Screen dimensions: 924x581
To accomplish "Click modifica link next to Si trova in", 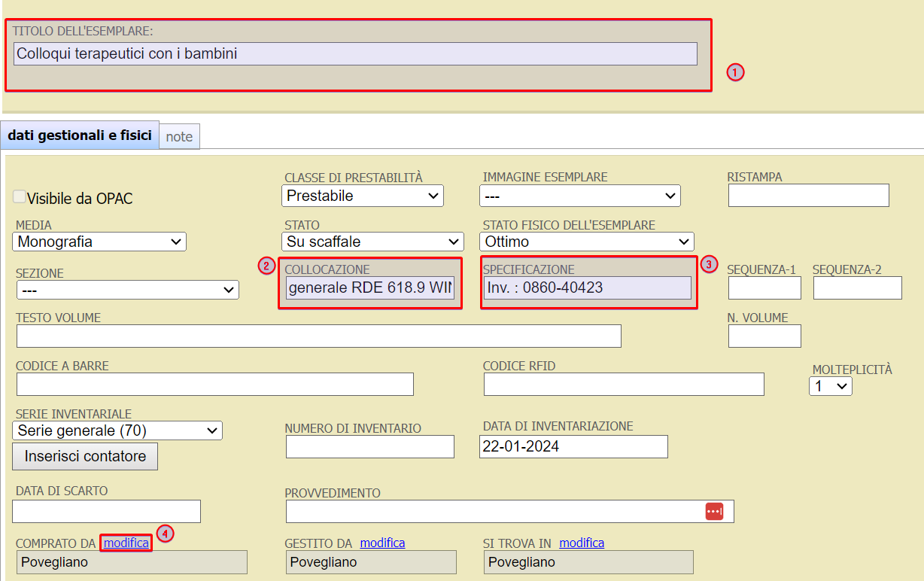I will 582,543.
